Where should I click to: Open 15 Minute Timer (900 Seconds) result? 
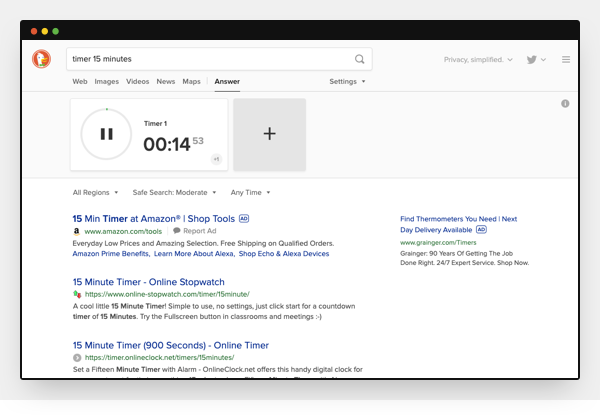(171, 345)
